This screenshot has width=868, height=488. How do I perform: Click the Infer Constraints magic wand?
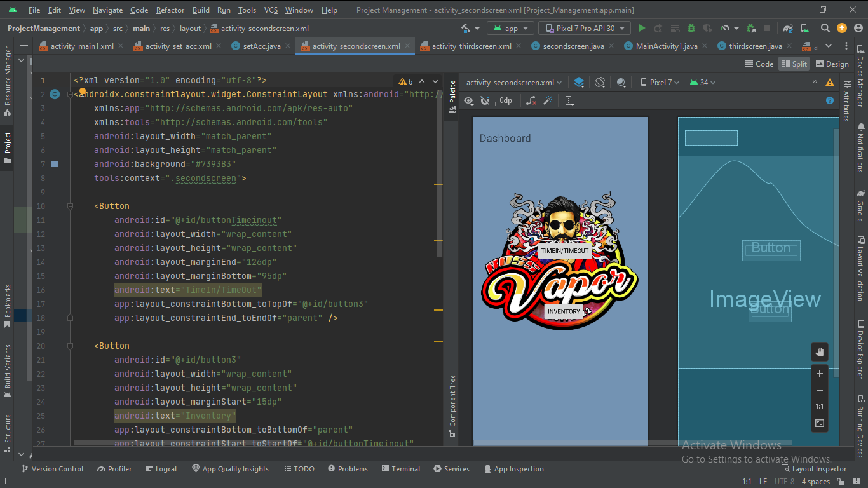pos(548,101)
